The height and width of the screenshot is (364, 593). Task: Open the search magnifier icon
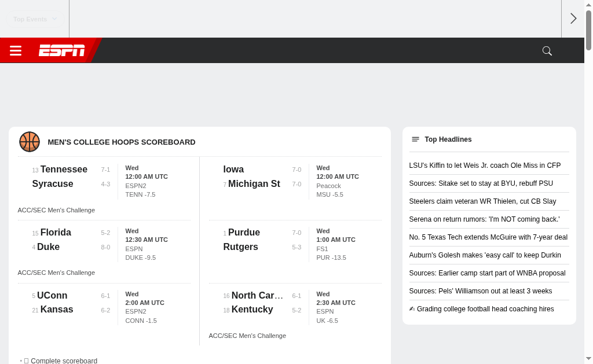point(547,51)
